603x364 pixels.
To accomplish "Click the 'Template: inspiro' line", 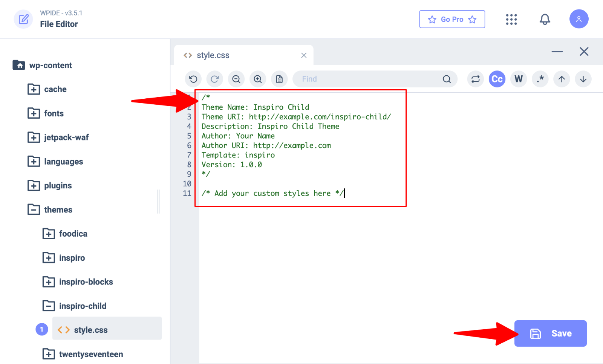I will pos(238,155).
